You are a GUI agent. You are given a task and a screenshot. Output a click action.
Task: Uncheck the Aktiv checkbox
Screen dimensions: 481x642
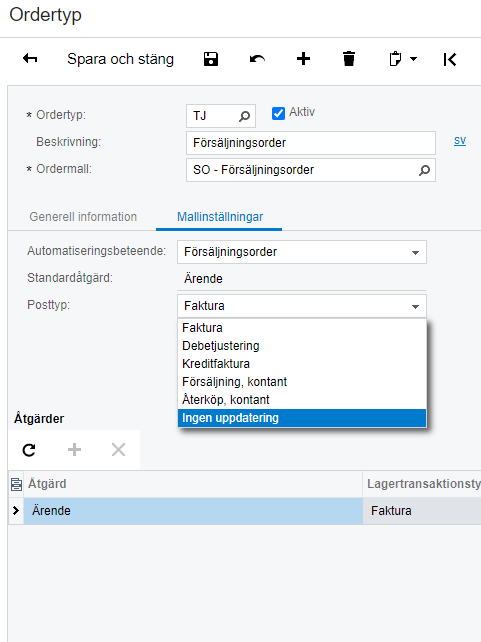[278, 113]
